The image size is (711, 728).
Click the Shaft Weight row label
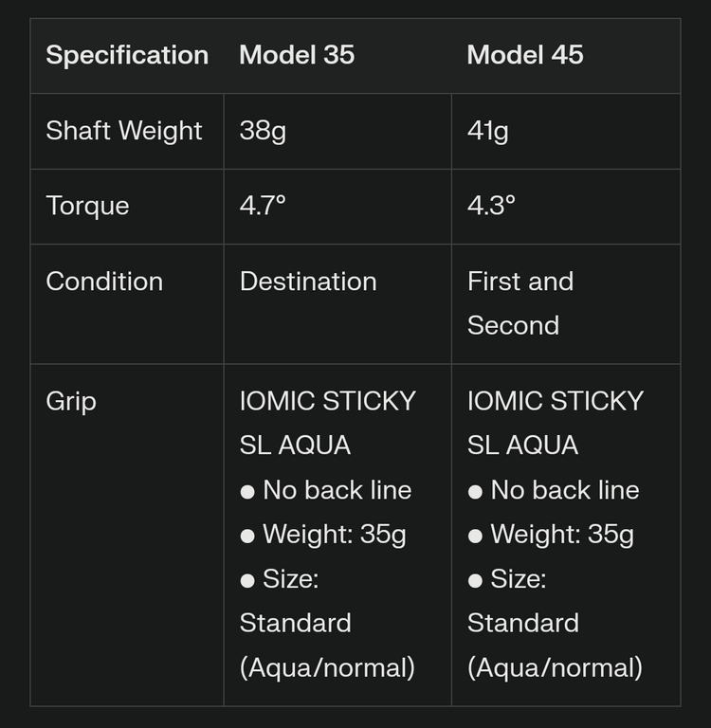tap(124, 131)
